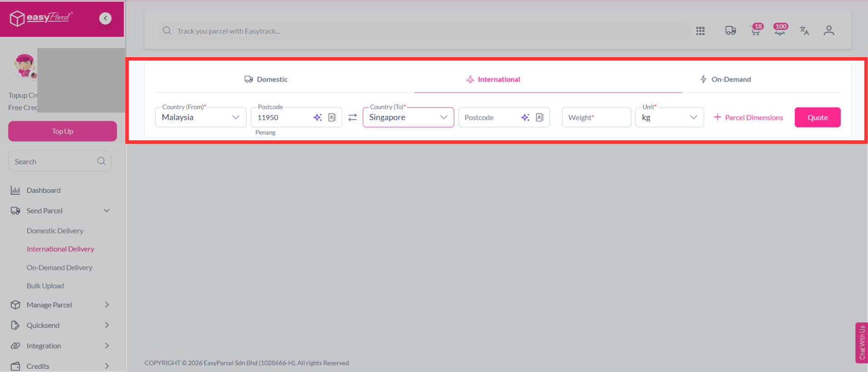The height and width of the screenshot is (372, 868).
Task: Open Country (From) Malaysia dropdown
Action: (201, 117)
